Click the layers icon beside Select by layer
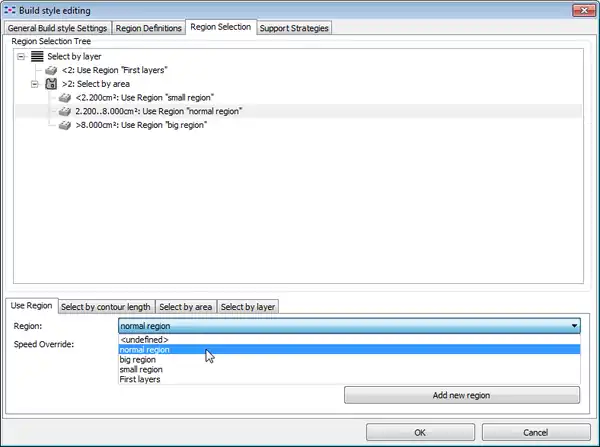This screenshot has width=600, height=447. tap(37, 57)
